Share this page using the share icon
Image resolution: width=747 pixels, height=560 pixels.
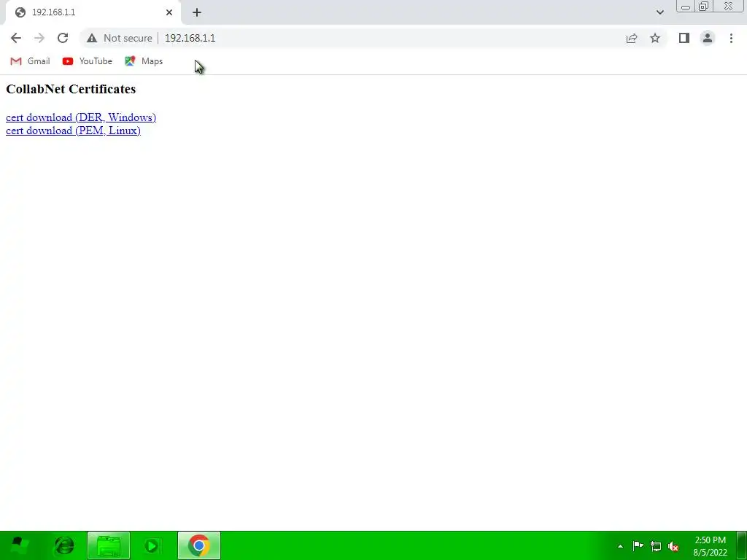tap(632, 38)
